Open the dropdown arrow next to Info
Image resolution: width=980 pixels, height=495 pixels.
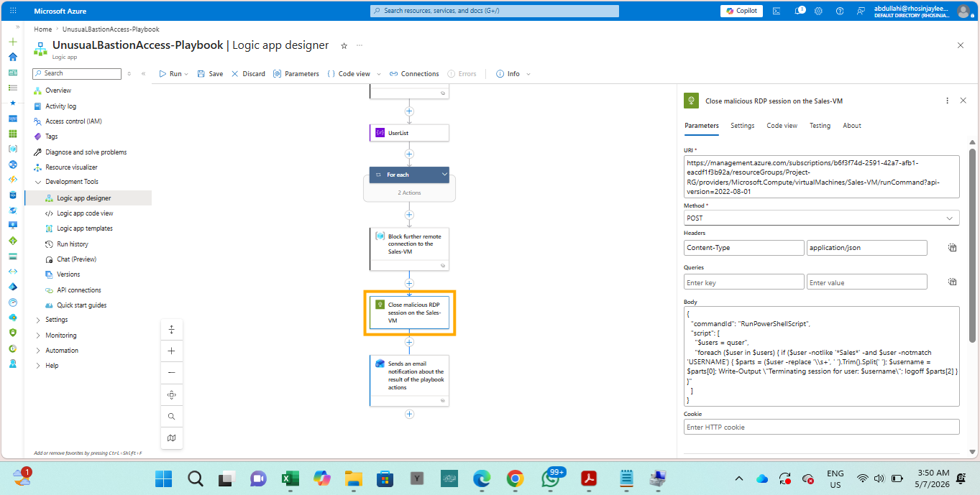pos(528,74)
